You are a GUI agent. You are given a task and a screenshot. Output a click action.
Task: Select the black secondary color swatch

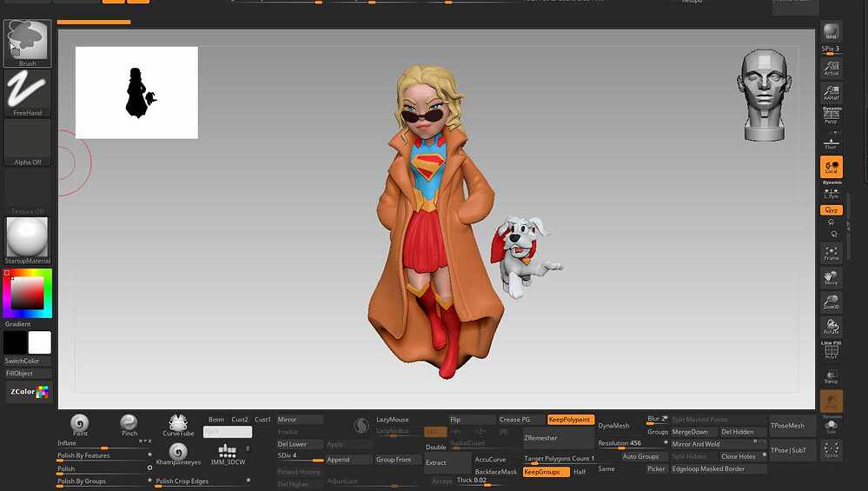[x=16, y=342]
